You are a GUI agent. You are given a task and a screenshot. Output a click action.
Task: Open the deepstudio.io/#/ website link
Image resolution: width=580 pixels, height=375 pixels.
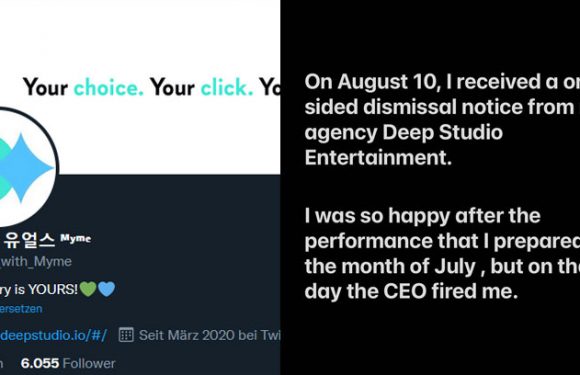point(54,335)
